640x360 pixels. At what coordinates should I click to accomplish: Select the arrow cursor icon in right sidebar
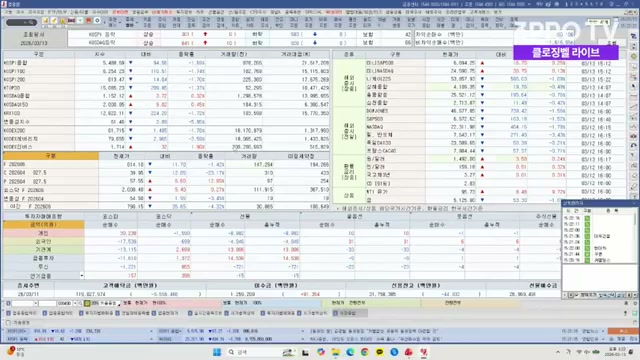coord(633,86)
